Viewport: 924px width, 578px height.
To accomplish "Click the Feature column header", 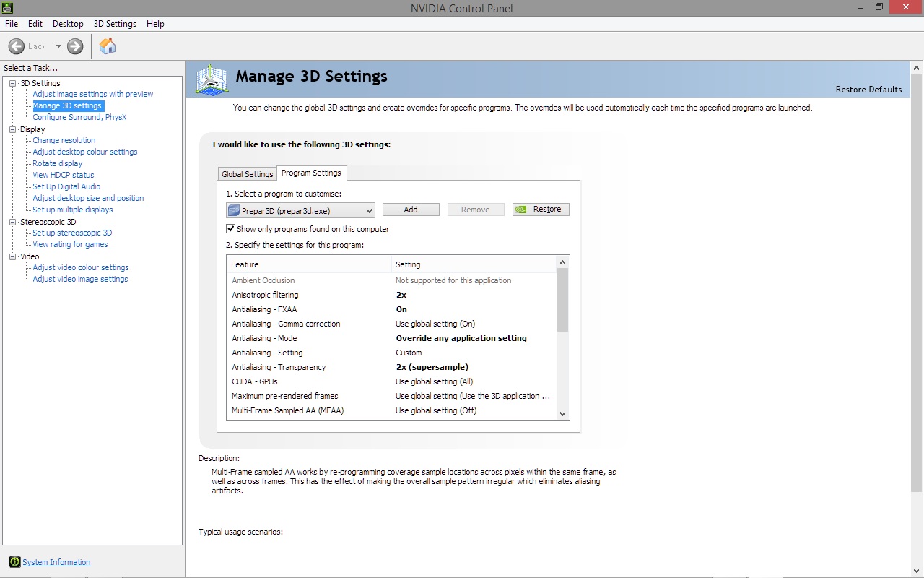I will click(309, 264).
